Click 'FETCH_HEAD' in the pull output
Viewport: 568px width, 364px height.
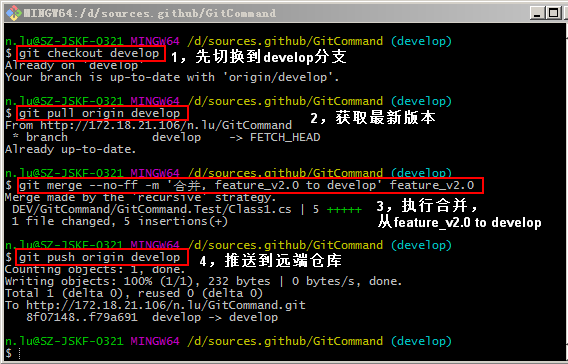(x=285, y=138)
